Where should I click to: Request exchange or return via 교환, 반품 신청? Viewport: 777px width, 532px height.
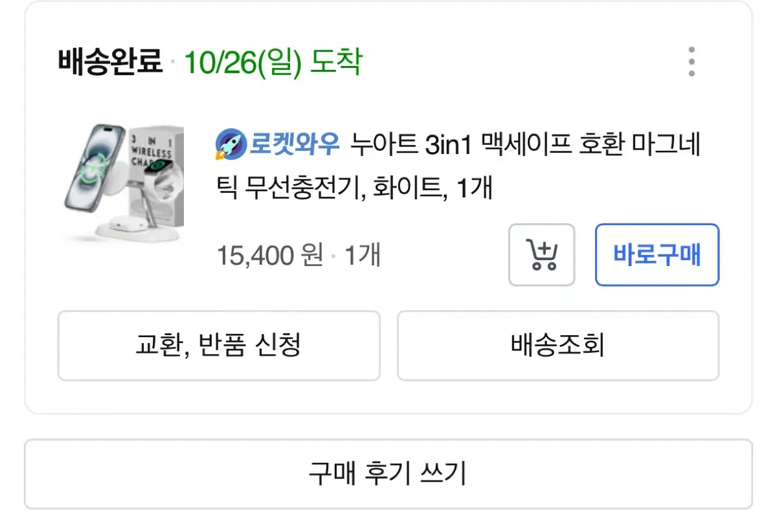pyautogui.click(x=218, y=346)
